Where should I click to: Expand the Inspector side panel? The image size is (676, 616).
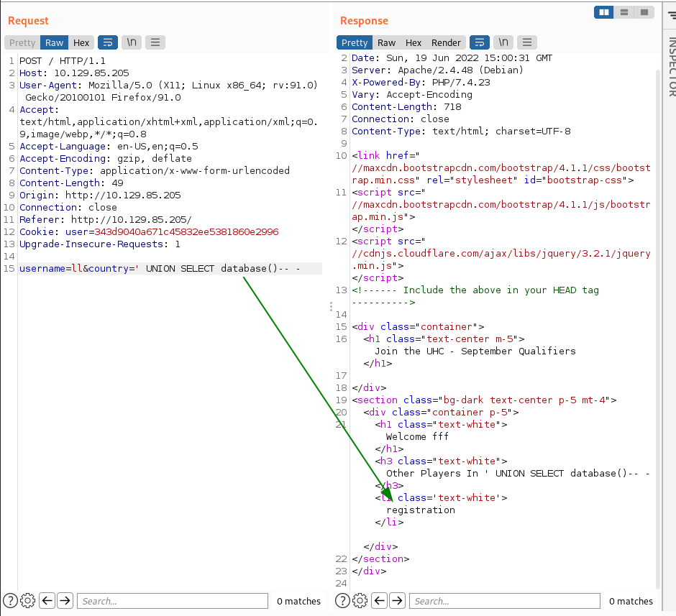[x=672, y=67]
